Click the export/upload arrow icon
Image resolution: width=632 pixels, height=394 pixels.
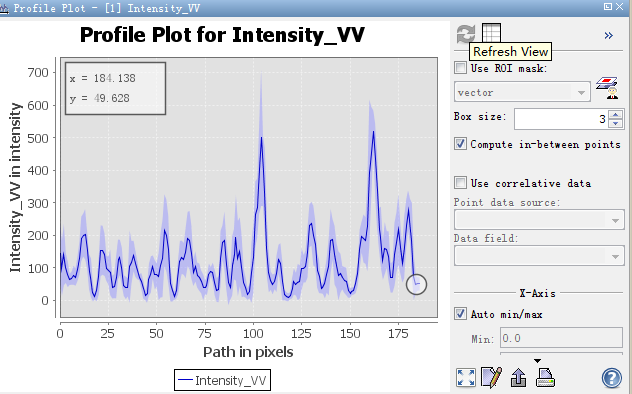click(518, 378)
